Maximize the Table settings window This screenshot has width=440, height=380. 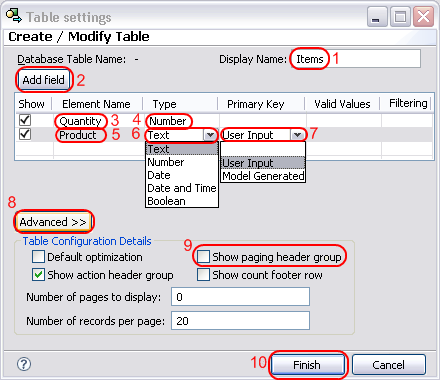click(x=400, y=17)
